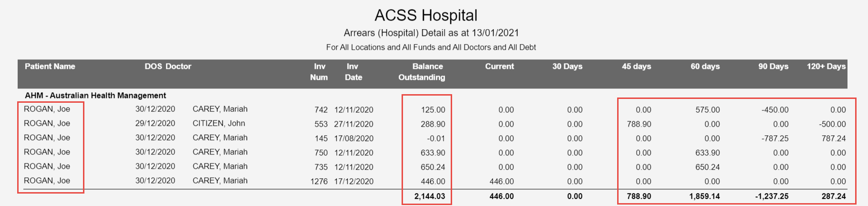
Task: Click the 120+ Days column header
Action: (826, 66)
